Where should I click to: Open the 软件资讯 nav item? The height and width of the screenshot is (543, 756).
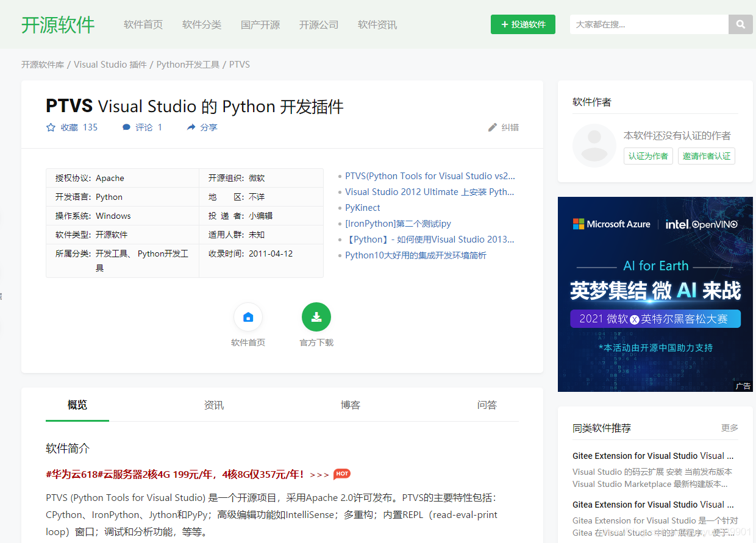[377, 24]
